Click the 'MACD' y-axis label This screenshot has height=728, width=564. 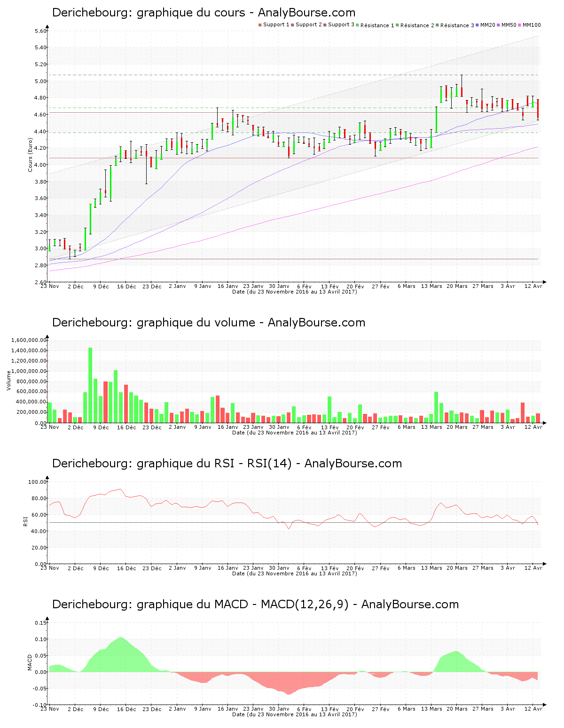(x=30, y=662)
